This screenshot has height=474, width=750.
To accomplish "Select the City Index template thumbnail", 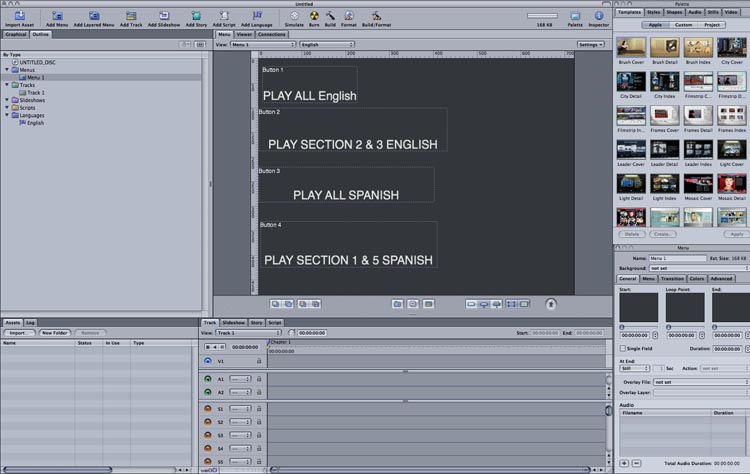I will (664, 82).
